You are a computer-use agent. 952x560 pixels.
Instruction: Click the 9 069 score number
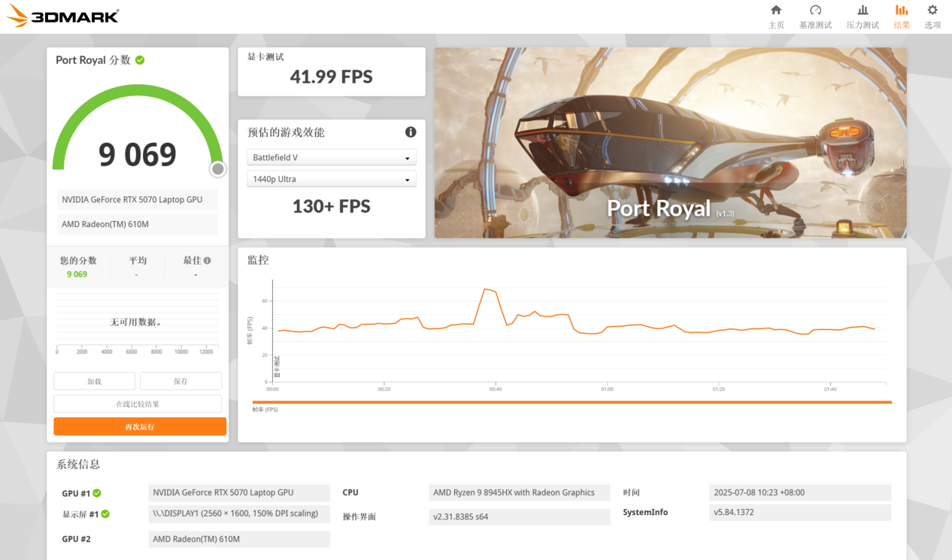click(x=138, y=155)
